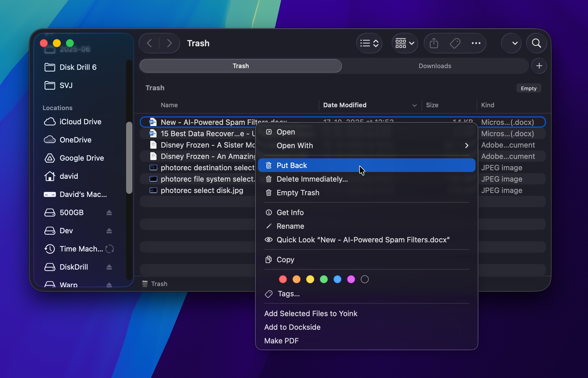Expand the toolbar overflow chevron
The width and height of the screenshot is (588, 378).
[514, 43]
